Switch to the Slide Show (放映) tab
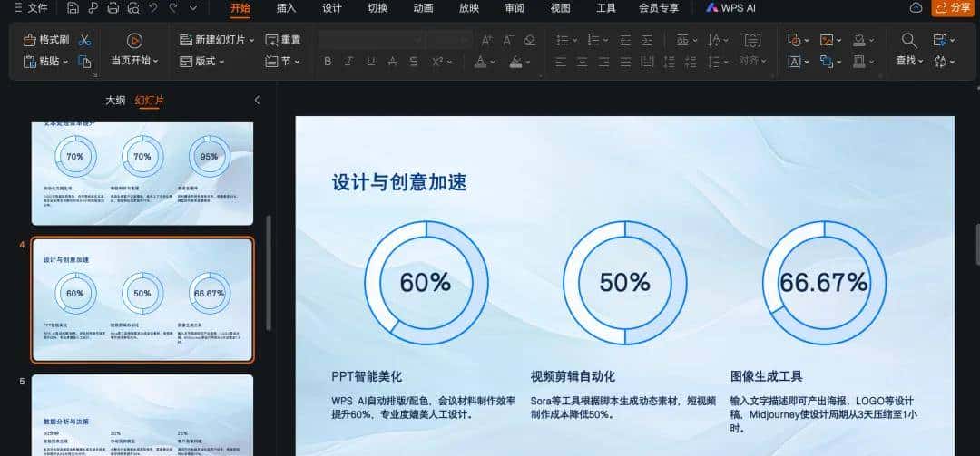980x456 pixels. coord(469,8)
